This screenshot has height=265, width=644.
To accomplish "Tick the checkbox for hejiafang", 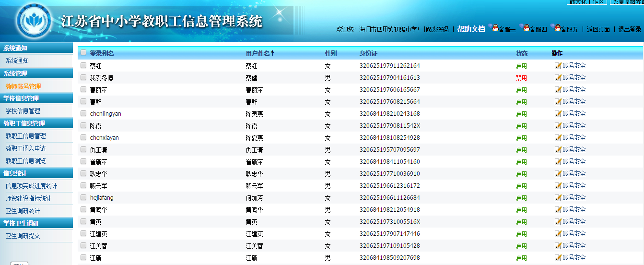I will 83,197.
